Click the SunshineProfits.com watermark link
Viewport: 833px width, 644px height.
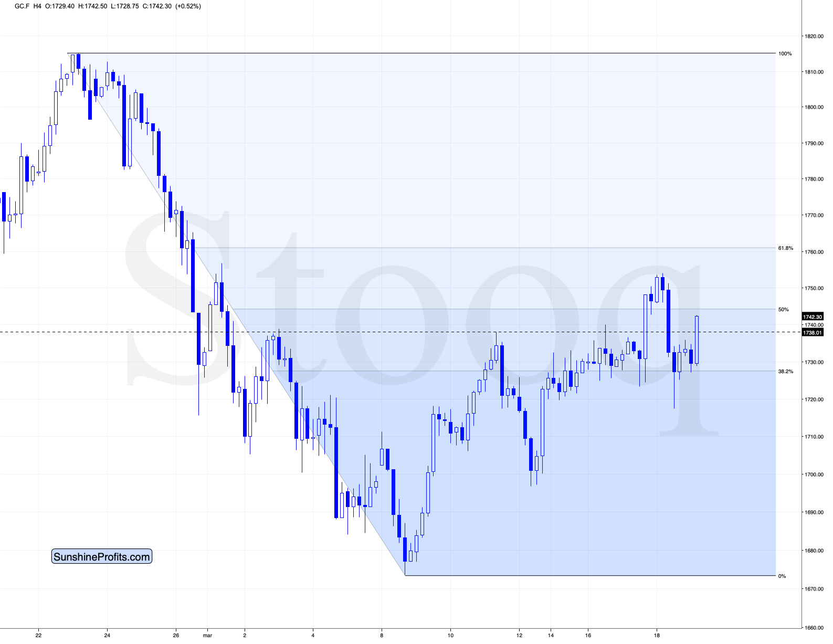tap(102, 557)
